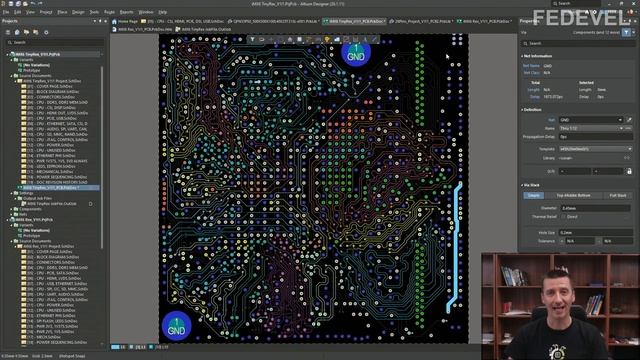Open the Route menu
640x360 pixels.
click(109, 12)
